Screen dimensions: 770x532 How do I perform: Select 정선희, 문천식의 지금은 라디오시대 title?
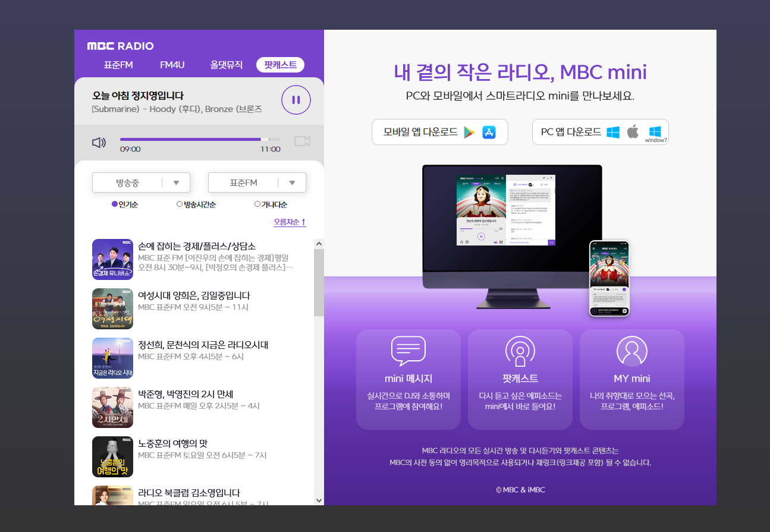[203, 345]
